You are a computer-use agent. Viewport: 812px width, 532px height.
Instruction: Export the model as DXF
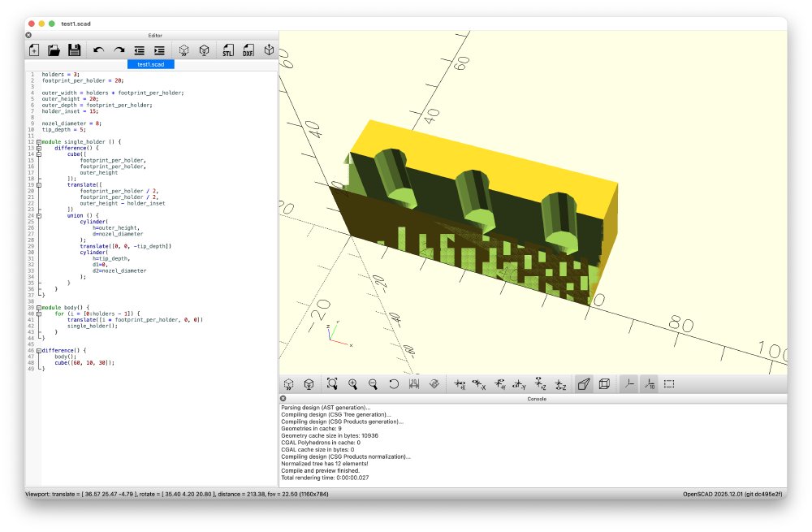[248, 50]
